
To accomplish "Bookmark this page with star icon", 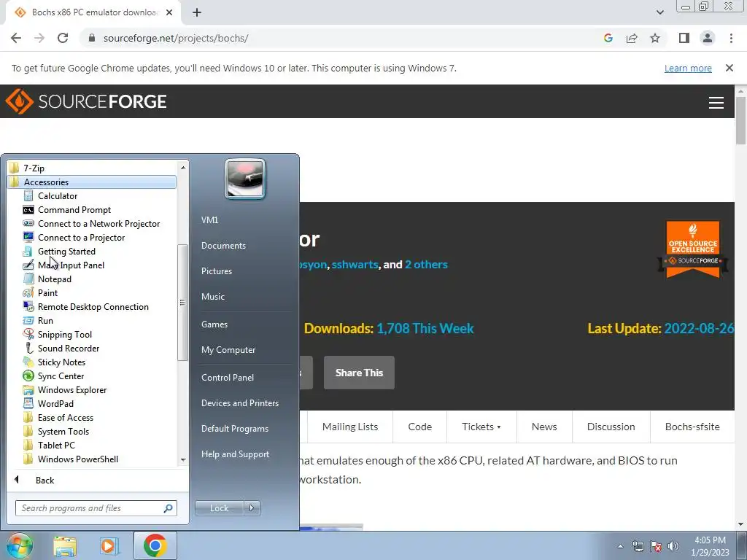I will point(655,38).
